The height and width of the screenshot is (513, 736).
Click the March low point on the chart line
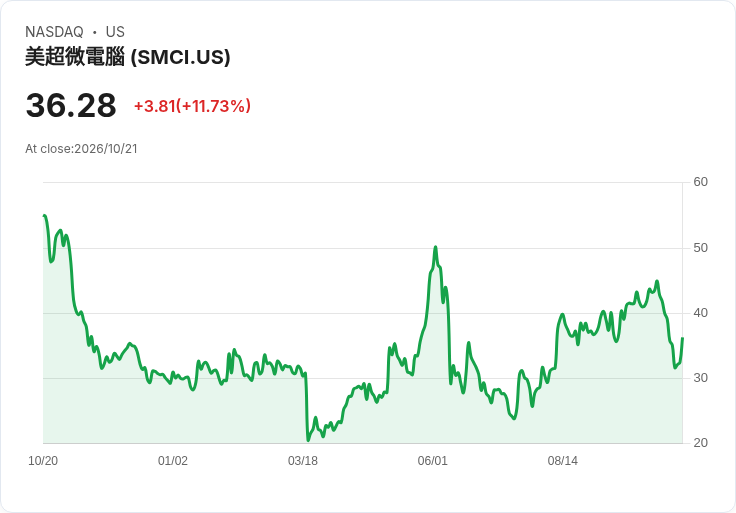[x=308, y=440]
